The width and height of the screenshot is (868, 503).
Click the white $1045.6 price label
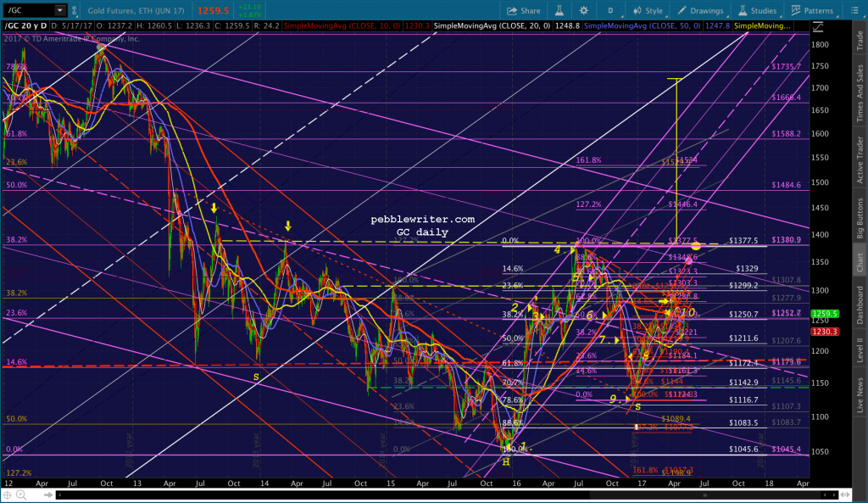pyautogui.click(x=743, y=450)
